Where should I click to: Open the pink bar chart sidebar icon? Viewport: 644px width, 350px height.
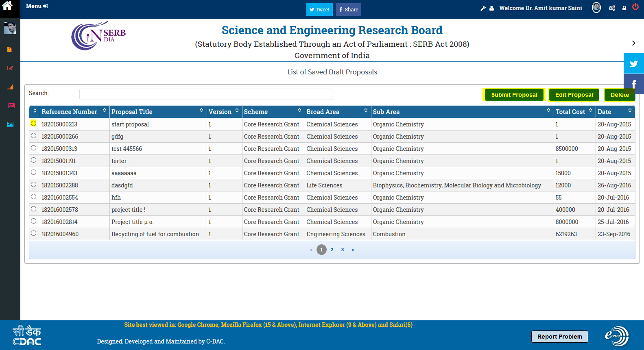pos(11,106)
